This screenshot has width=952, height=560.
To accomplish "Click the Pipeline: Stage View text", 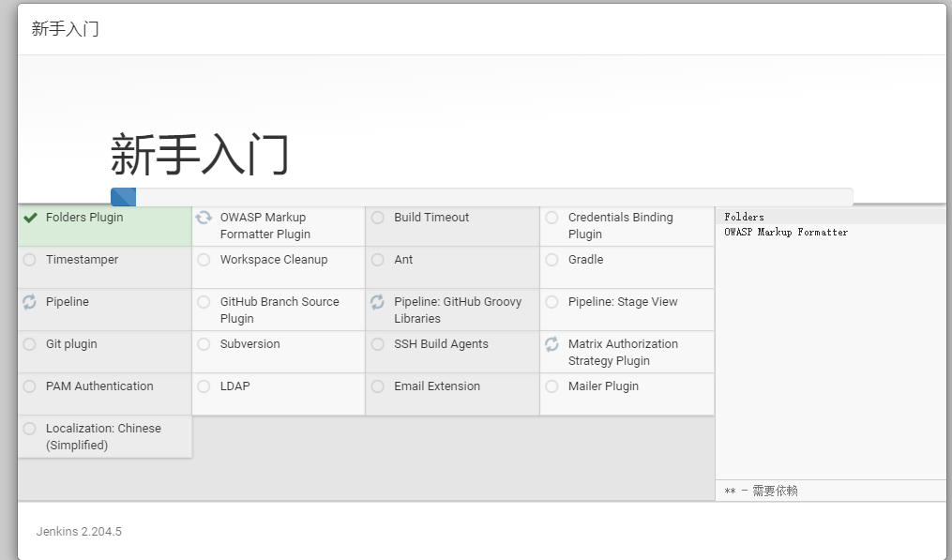I will point(623,302).
